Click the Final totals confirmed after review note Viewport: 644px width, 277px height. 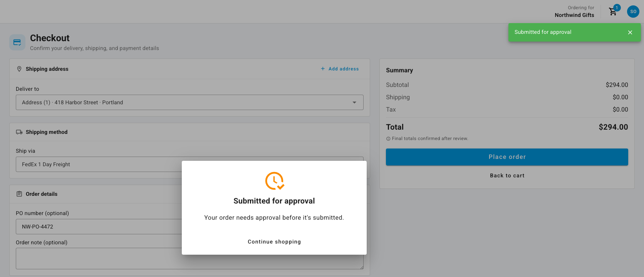[430, 138]
